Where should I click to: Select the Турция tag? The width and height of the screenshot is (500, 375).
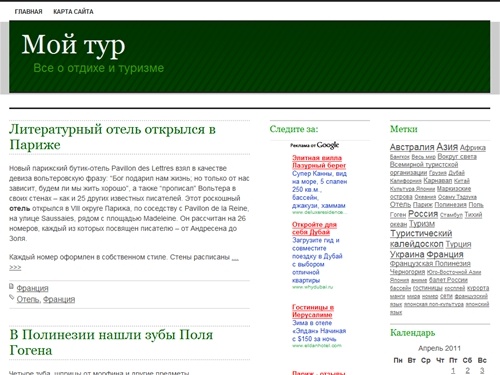[x=458, y=244]
